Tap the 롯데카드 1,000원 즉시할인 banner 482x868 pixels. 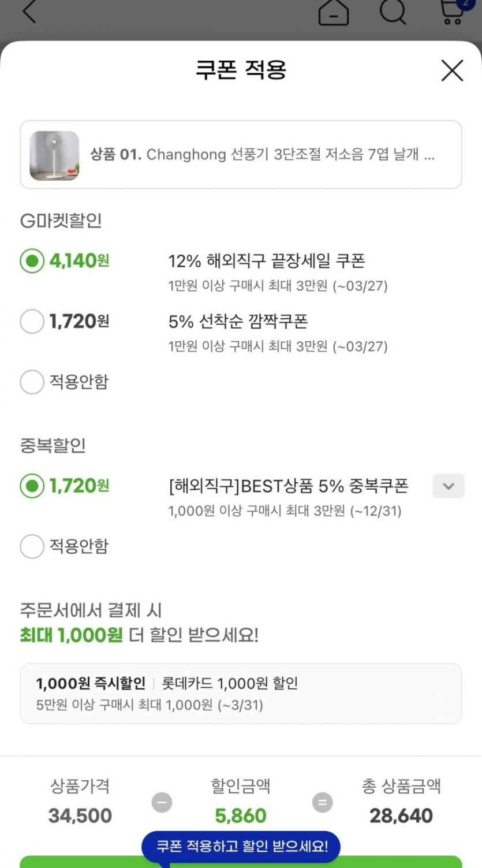241,693
